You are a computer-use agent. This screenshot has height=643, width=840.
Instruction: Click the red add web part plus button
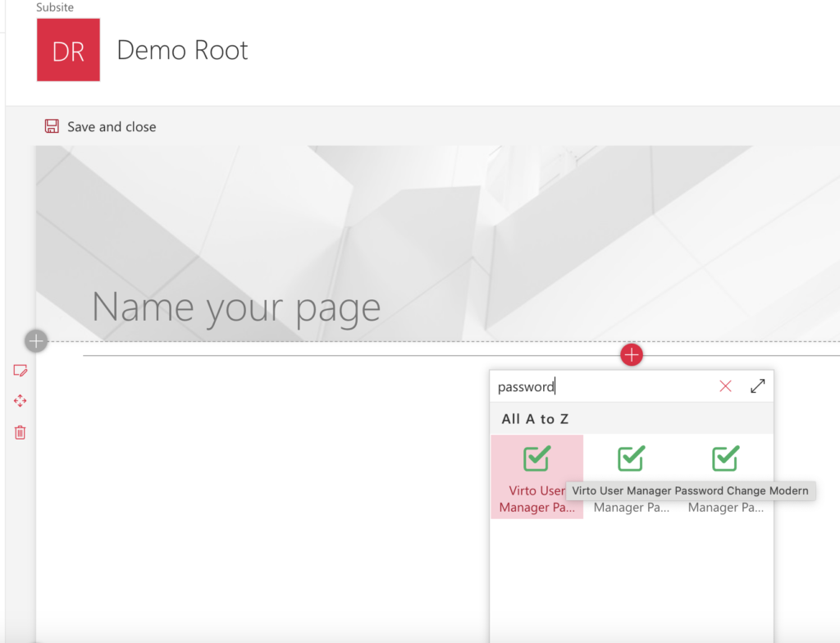click(x=632, y=355)
